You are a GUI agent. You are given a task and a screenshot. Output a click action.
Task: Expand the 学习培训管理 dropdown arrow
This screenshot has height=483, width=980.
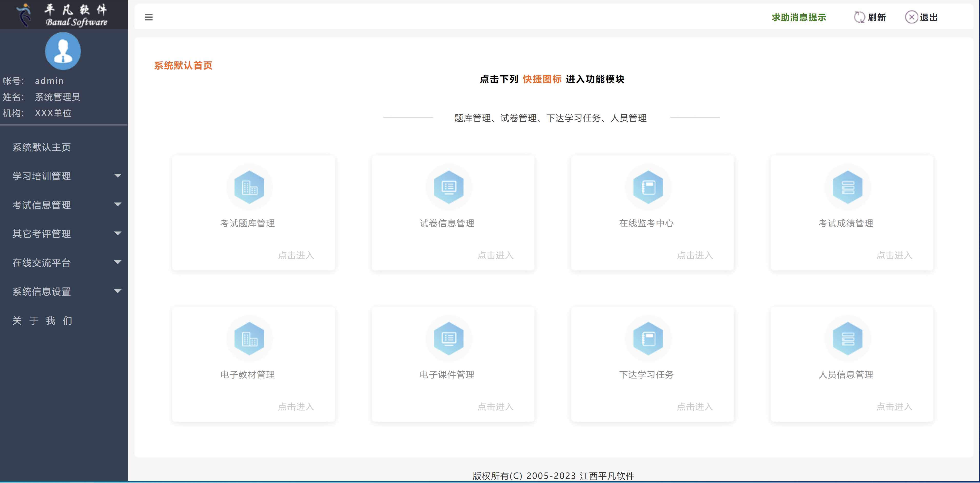click(x=118, y=176)
